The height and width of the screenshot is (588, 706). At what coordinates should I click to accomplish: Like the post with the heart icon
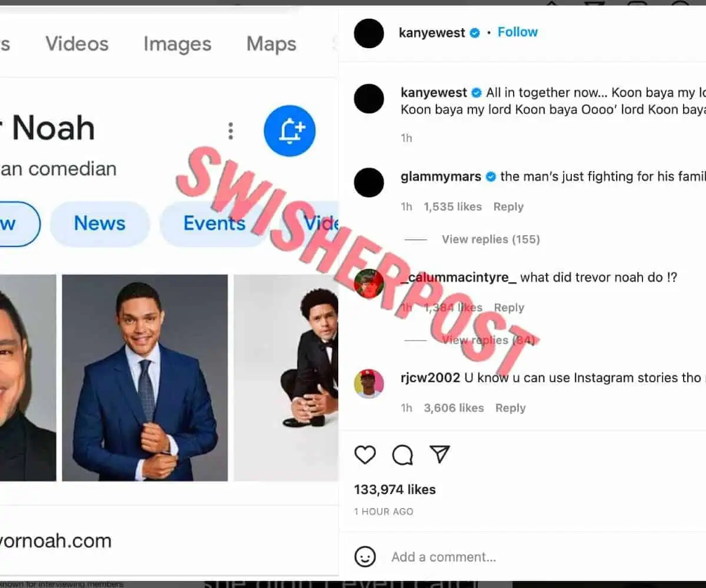pyautogui.click(x=365, y=455)
